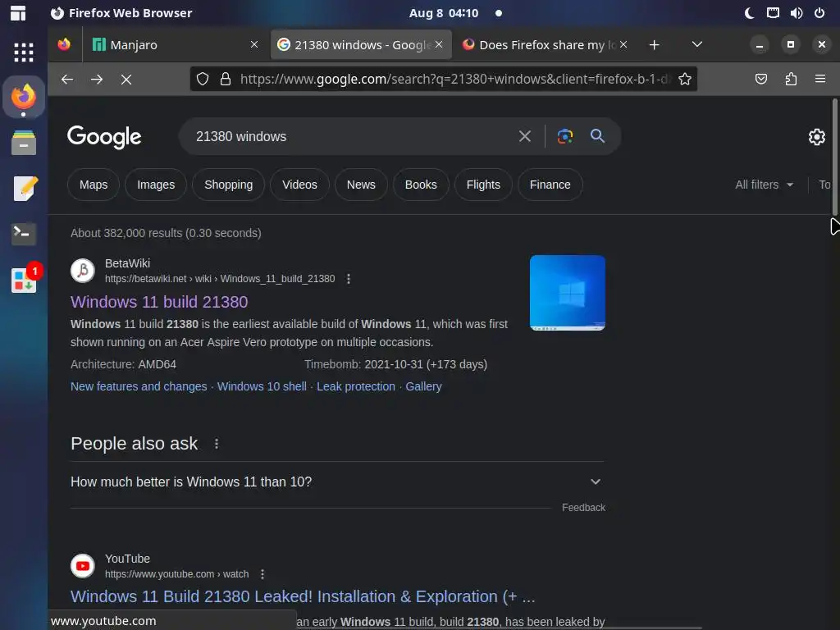The width and height of the screenshot is (840, 630).
Task: Click the Feedback link
Action: 583,508
